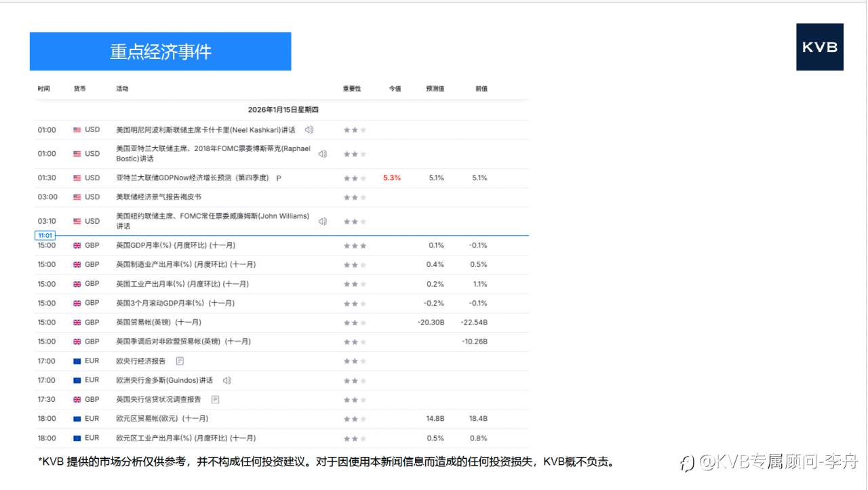The image size is (868, 490).
Task: Open the 重要性 column header filter
Action: (353, 88)
